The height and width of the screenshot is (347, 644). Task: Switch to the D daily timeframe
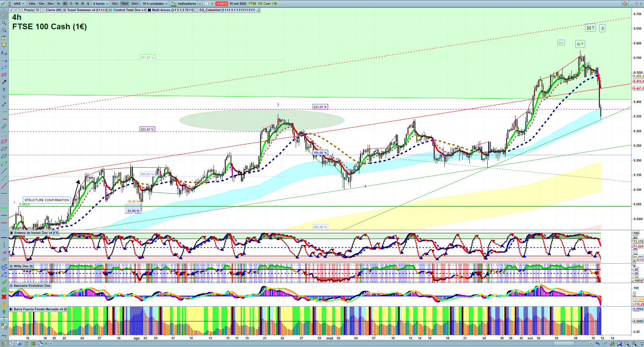click(71, 4)
